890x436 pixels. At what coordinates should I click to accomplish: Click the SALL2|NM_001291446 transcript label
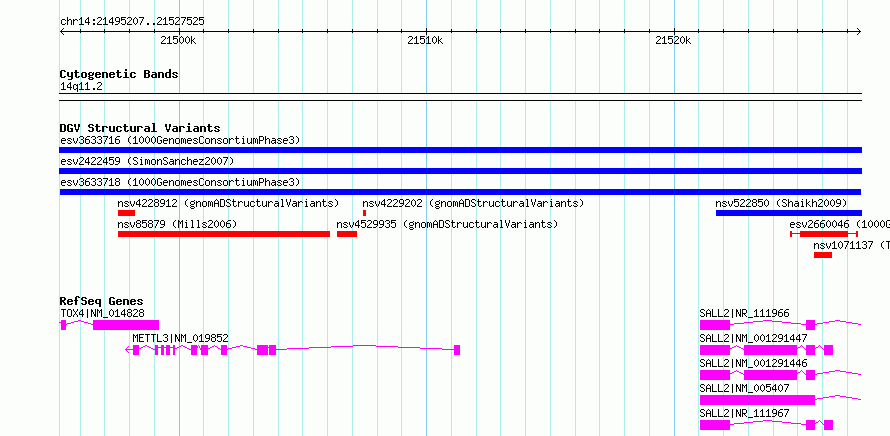coord(753,363)
